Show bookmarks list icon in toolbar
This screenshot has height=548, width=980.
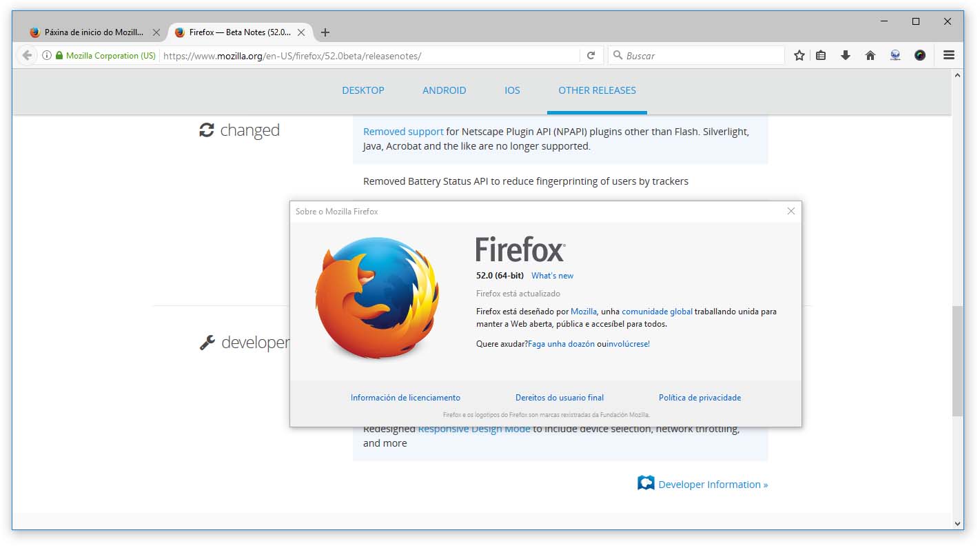[x=821, y=56]
